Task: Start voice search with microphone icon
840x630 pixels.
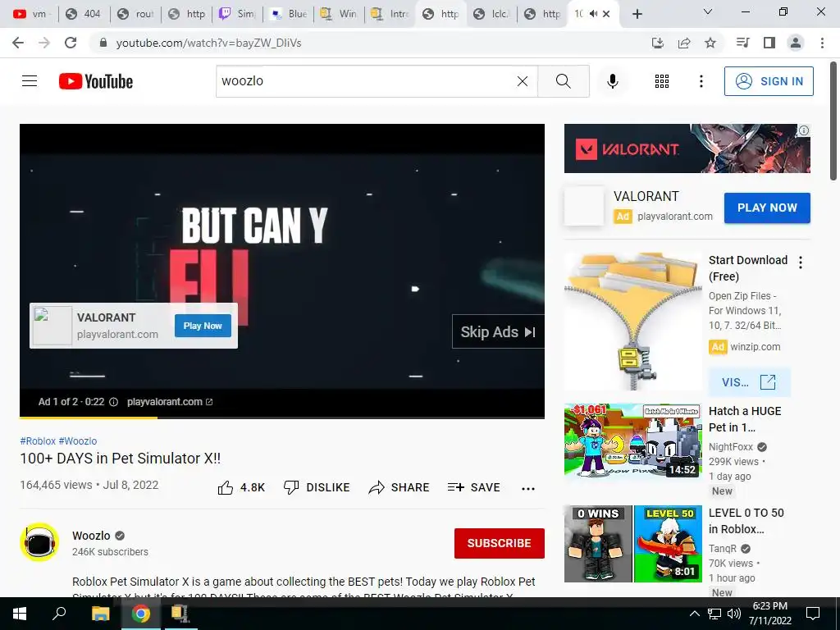Action: pos(612,81)
